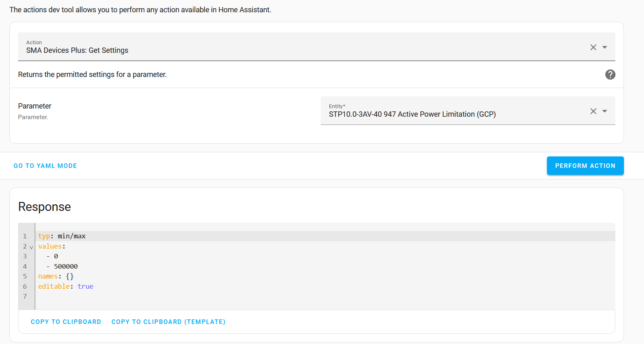
Task: Click the Parameter field label
Action: (35, 106)
